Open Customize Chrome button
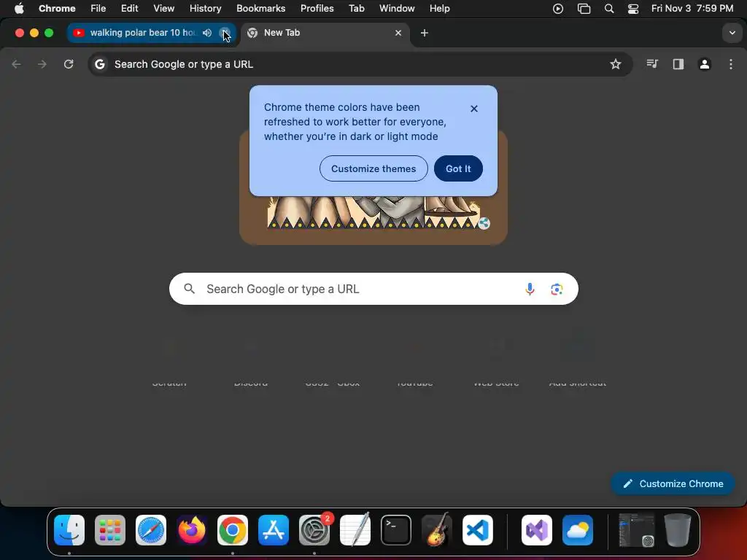The height and width of the screenshot is (560, 747). 672,484
